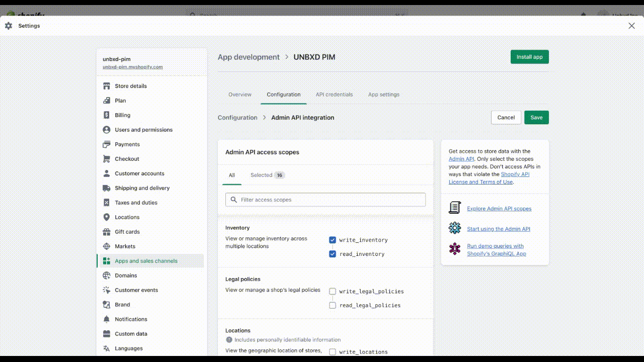Click the Payments card icon
The height and width of the screenshot is (362, 644).
coord(107,144)
